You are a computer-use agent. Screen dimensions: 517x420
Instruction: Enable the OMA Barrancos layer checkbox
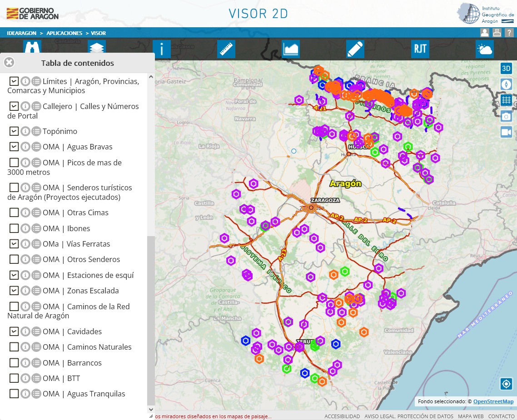click(x=14, y=363)
